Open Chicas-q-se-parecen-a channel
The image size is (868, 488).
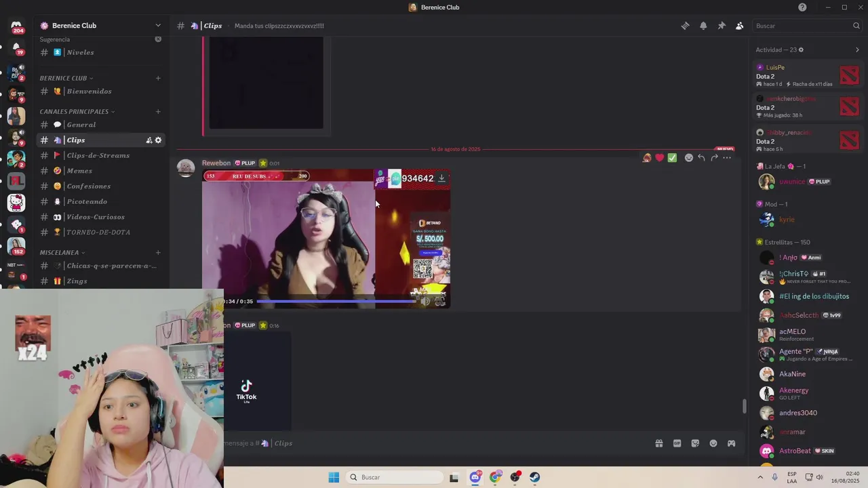(x=111, y=266)
